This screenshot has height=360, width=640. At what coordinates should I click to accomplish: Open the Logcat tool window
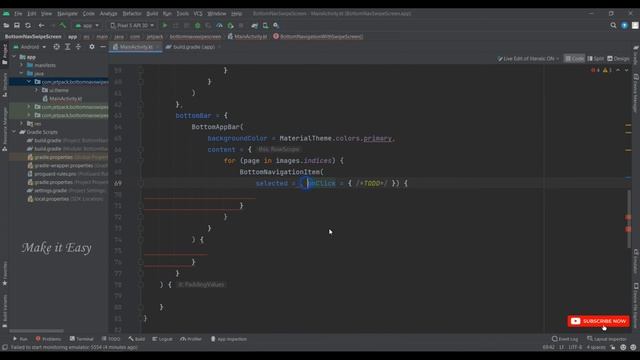162,339
